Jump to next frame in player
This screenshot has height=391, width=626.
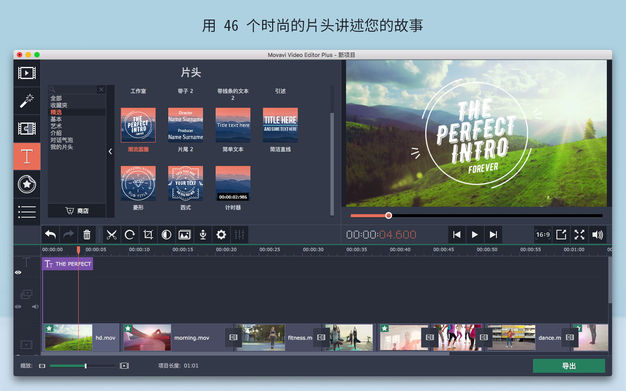coord(493,235)
